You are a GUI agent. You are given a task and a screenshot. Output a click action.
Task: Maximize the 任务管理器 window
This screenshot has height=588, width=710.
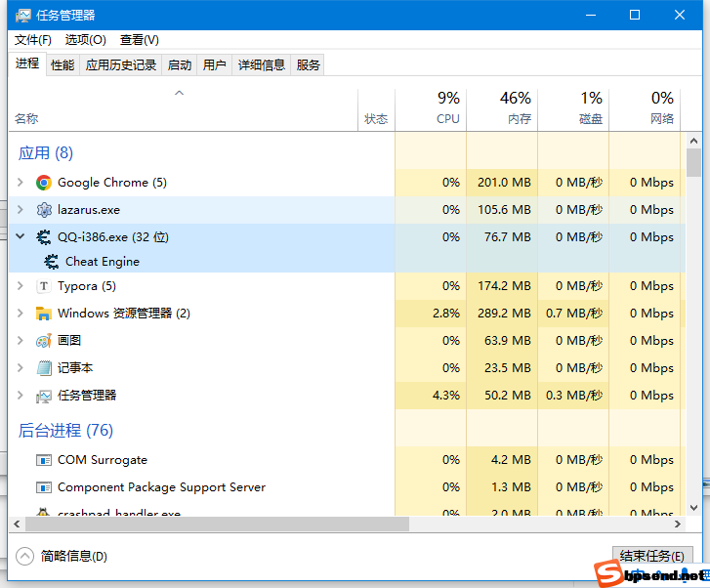click(635, 15)
